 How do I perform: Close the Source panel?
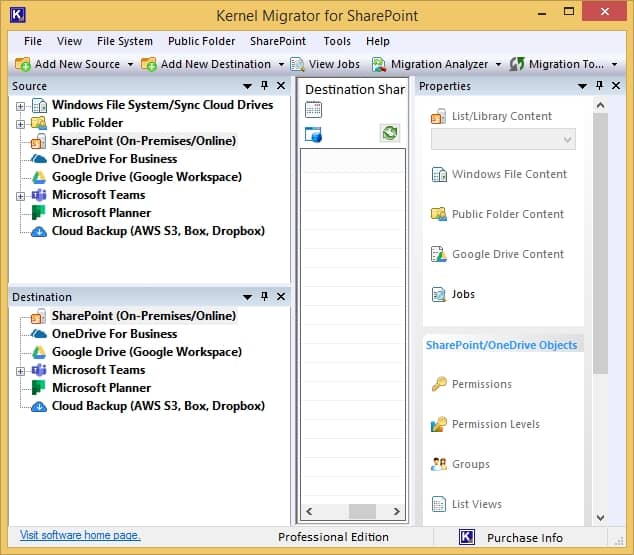point(281,86)
